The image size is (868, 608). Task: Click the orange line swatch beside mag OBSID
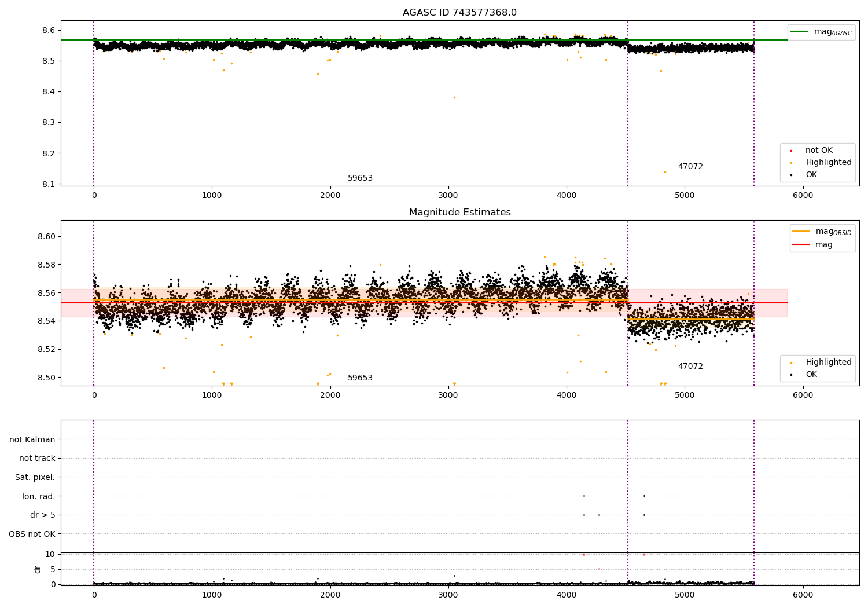pos(801,232)
